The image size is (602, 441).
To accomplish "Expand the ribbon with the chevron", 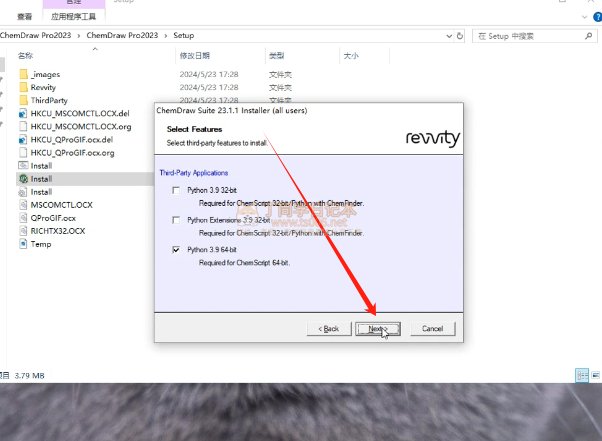I will click(584, 17).
